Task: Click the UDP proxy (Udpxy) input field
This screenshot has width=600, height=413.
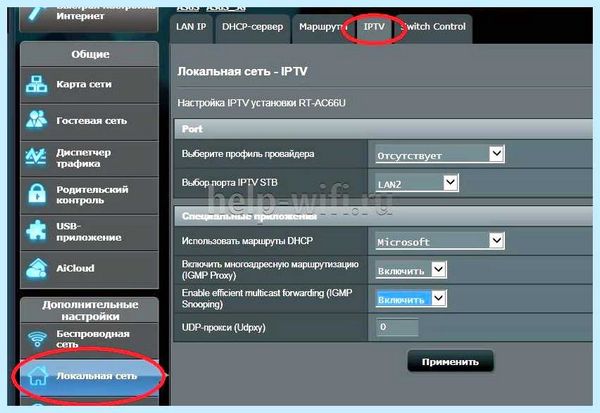Action: (397, 327)
